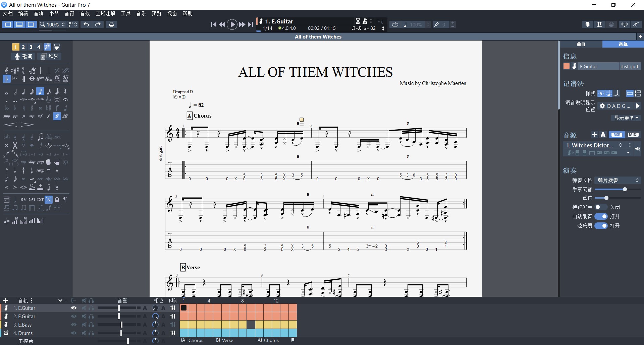Turn off the 自动刷奏 switch
This screenshot has width=644, height=345.
601,216
